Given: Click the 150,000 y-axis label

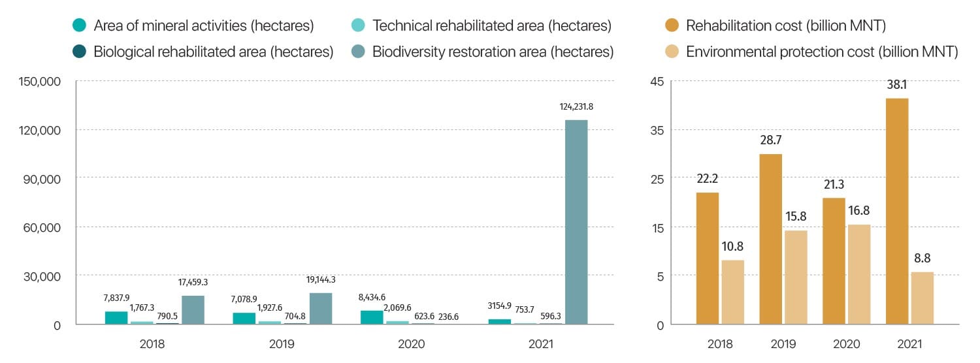Looking at the screenshot, I should pyautogui.click(x=41, y=82).
